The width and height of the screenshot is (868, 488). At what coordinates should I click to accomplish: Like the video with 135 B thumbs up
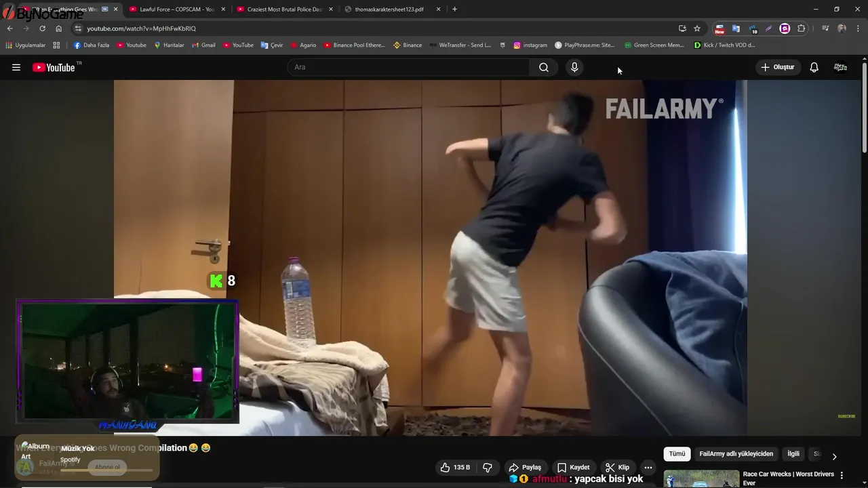[x=455, y=467]
